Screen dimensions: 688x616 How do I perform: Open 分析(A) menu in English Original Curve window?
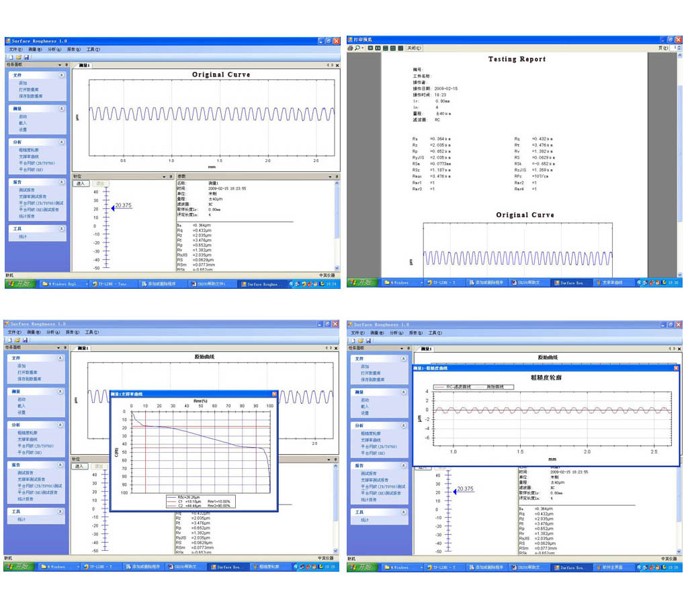(x=54, y=50)
